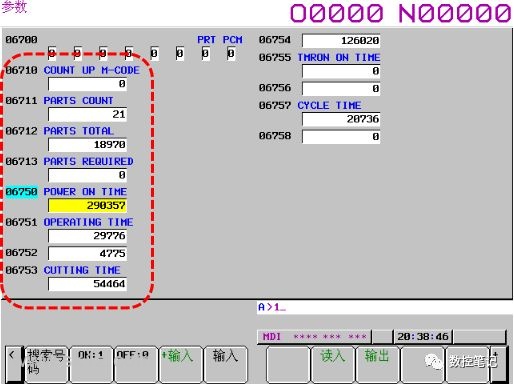Select the PARTS TOTAL value field
This screenshot has width=514, height=385.
(x=87, y=145)
